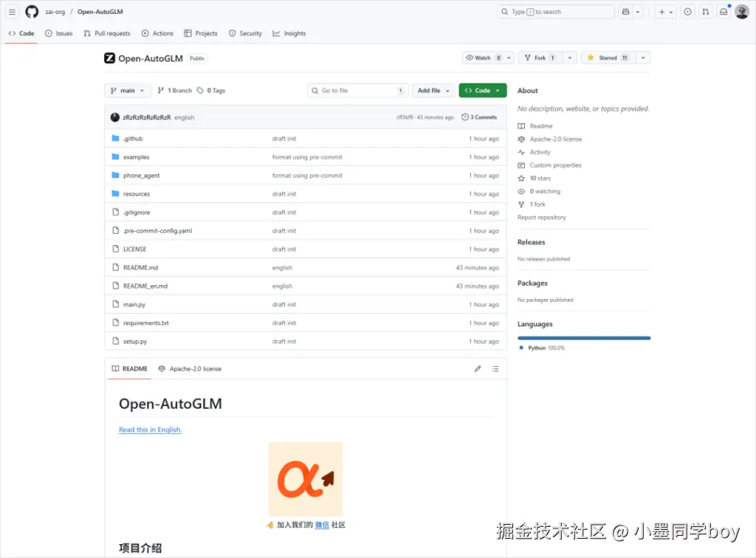Open the Projects tab
The height and width of the screenshot is (558, 756).
click(x=201, y=33)
